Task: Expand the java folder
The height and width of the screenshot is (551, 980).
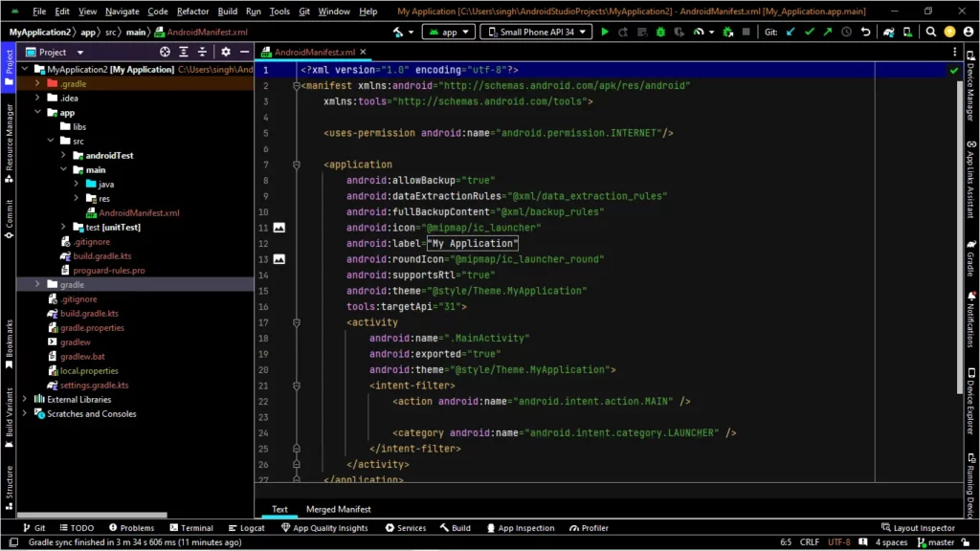Action: point(77,184)
